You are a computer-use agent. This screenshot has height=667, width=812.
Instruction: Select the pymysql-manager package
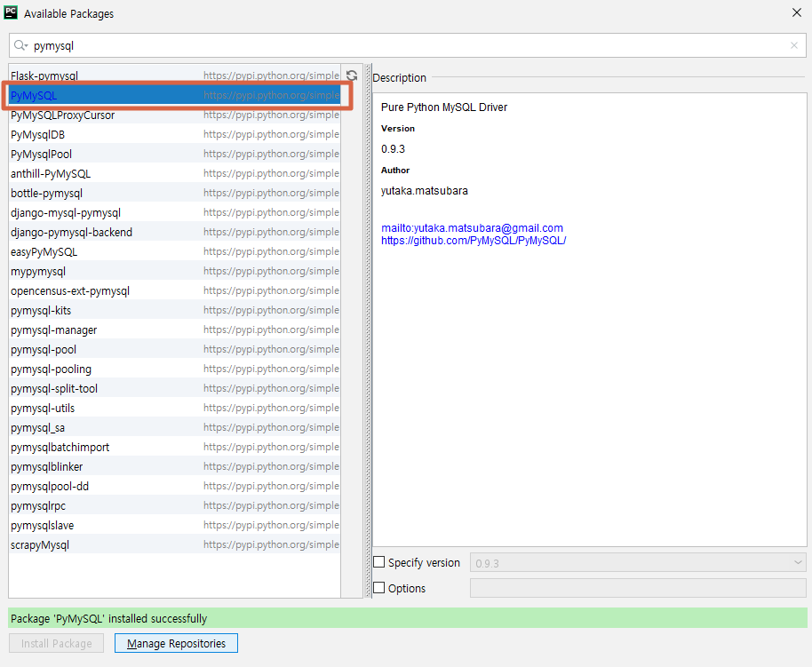pos(174,330)
